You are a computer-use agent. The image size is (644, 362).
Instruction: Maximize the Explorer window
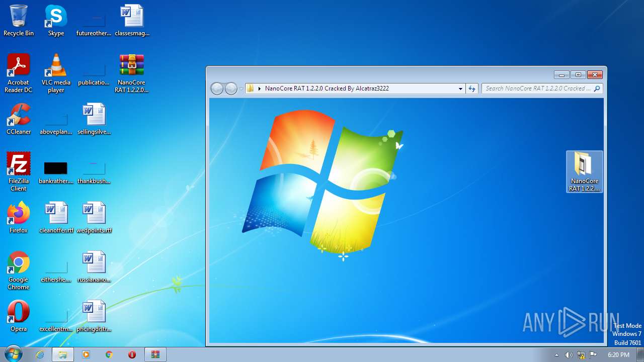578,75
